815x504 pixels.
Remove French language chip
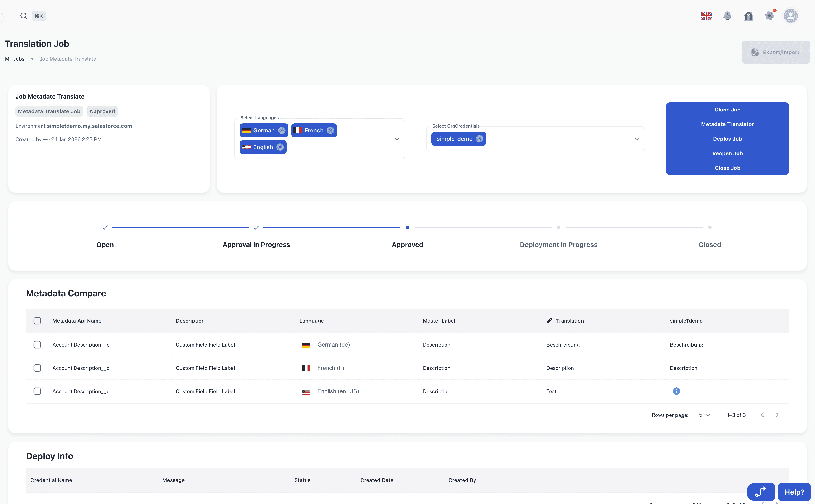[x=330, y=130]
